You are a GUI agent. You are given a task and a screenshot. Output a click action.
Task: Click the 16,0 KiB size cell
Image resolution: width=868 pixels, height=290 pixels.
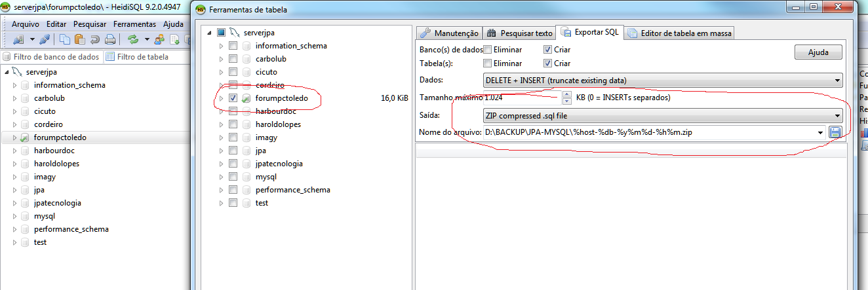tap(395, 98)
